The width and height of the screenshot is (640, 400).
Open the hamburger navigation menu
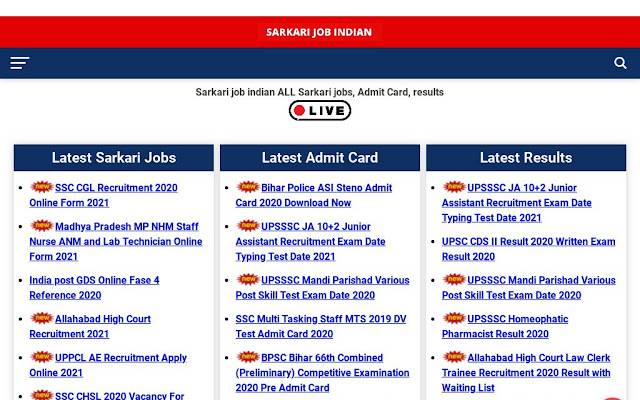20,63
